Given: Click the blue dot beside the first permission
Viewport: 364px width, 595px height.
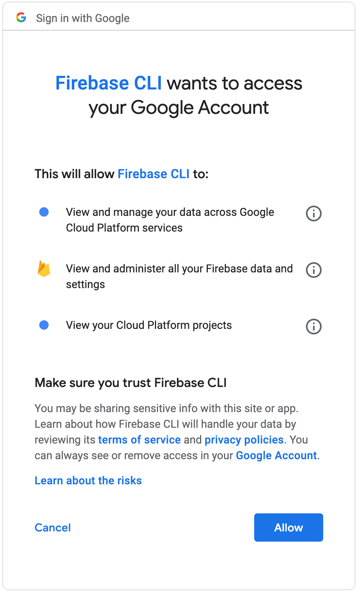Looking at the screenshot, I should (44, 212).
